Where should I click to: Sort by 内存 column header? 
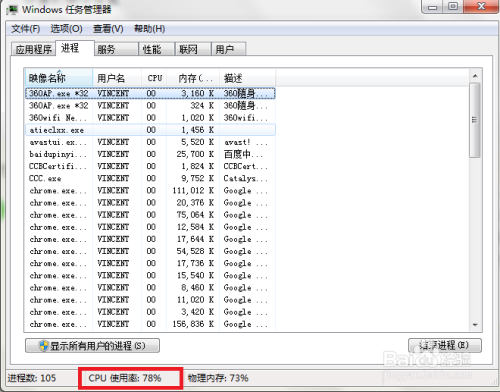pos(193,78)
